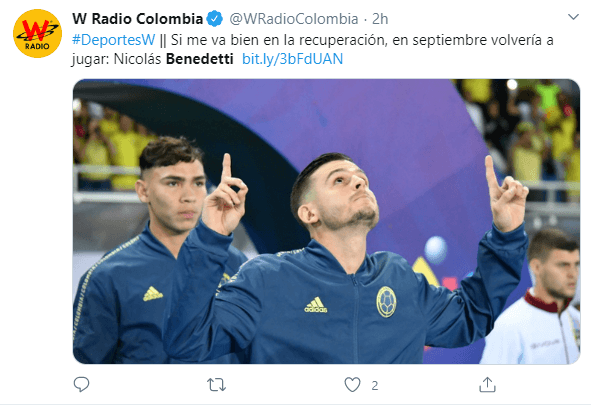Click the bold Benedetti name in tweet
The image size is (591, 406).
point(200,59)
